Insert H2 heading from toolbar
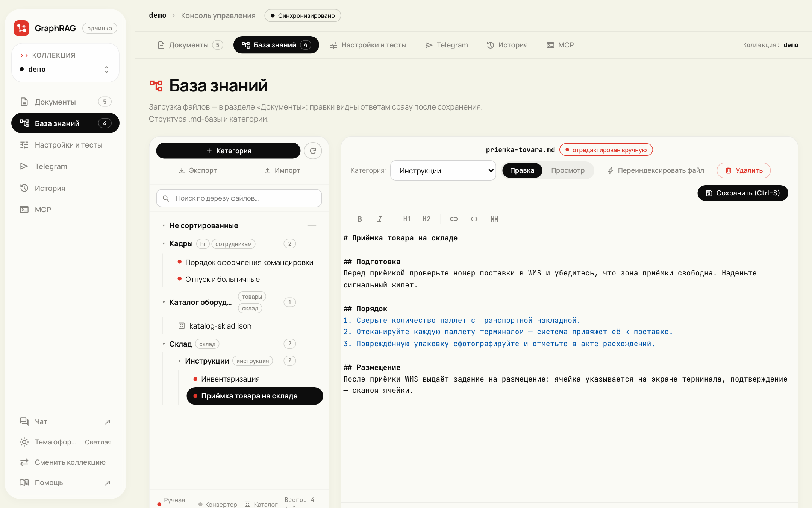The width and height of the screenshot is (812, 508). click(x=426, y=219)
